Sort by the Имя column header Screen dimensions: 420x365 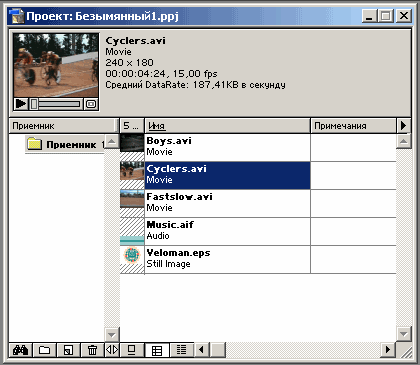click(227, 126)
